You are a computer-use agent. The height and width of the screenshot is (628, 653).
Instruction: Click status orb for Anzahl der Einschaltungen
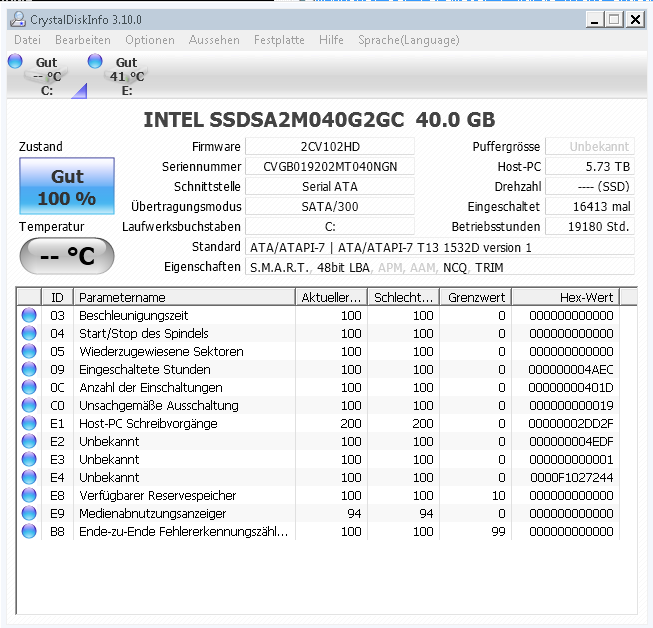click(29, 387)
